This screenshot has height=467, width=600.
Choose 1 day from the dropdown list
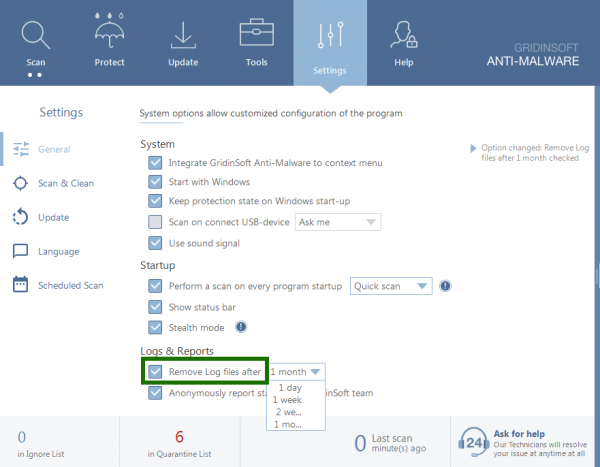coord(290,387)
